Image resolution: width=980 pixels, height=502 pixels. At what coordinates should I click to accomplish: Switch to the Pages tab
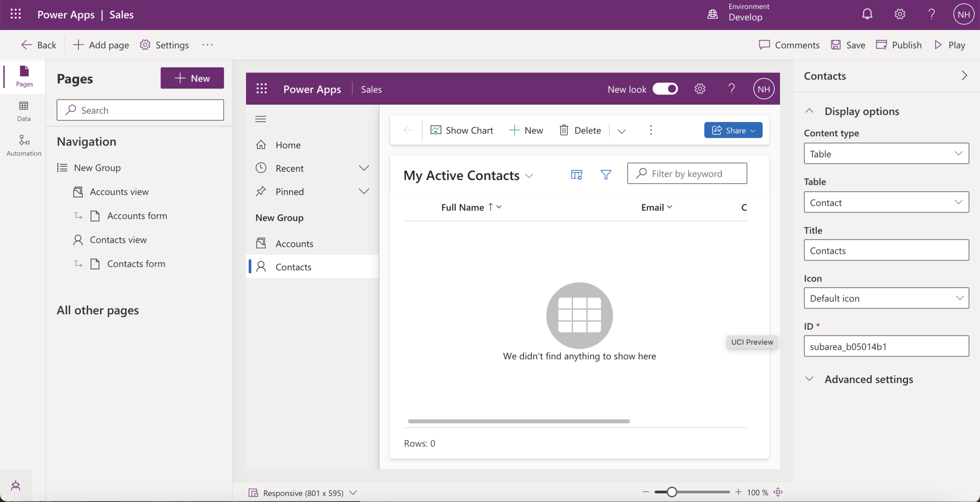24,76
